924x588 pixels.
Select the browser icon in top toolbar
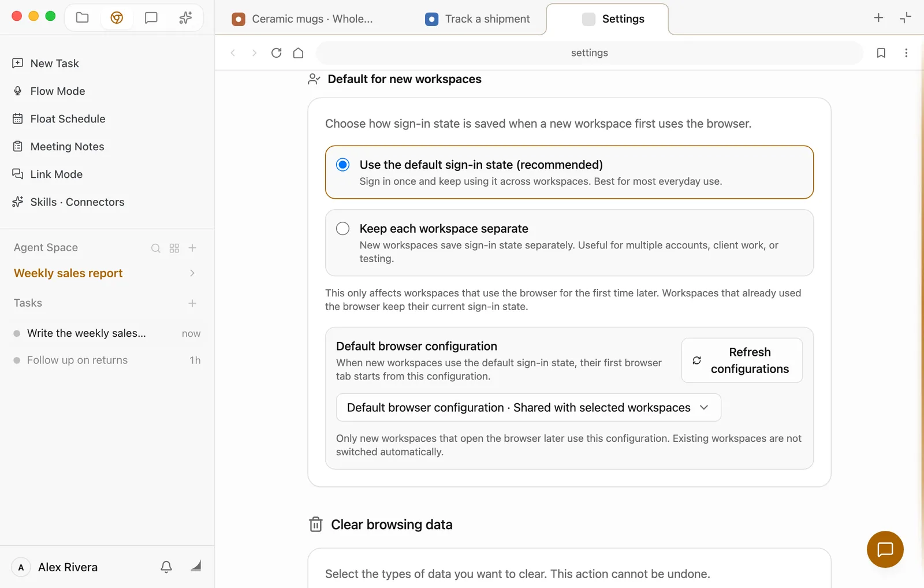point(117,18)
